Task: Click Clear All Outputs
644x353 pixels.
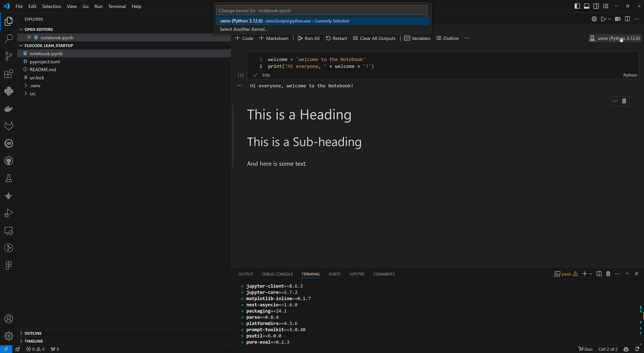Action: point(374,38)
